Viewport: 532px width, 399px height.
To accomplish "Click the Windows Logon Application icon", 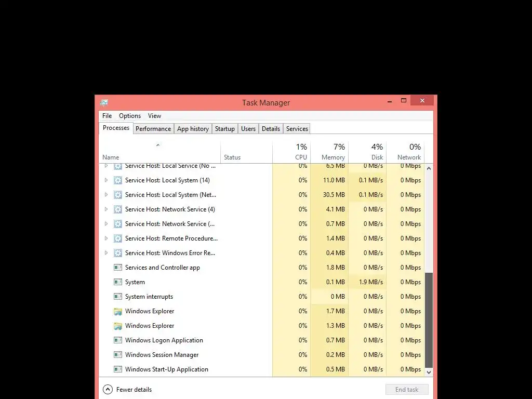I will (x=118, y=340).
